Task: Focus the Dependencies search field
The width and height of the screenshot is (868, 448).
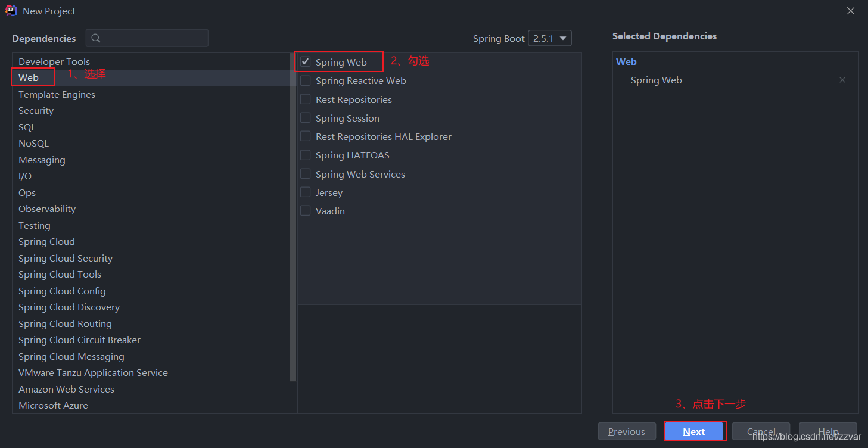Action: tap(147, 38)
